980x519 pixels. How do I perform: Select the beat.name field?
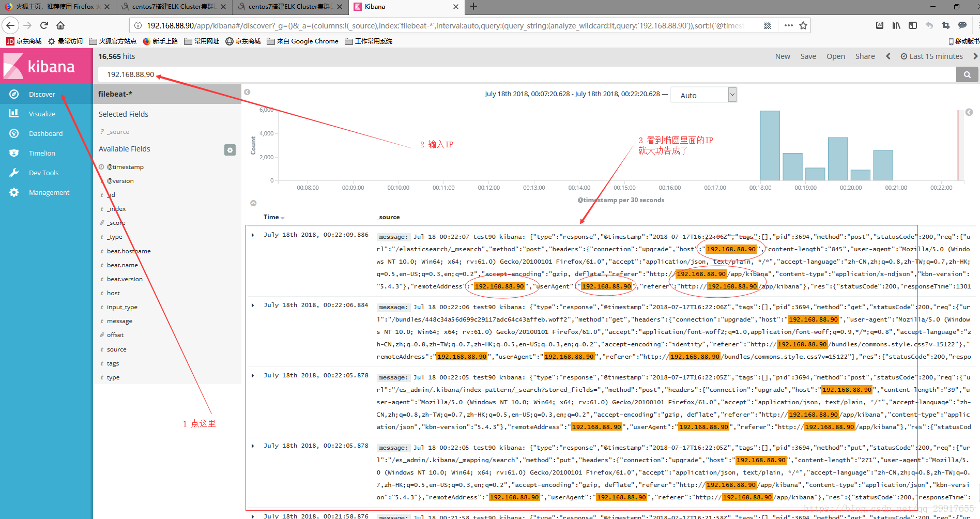click(x=122, y=265)
